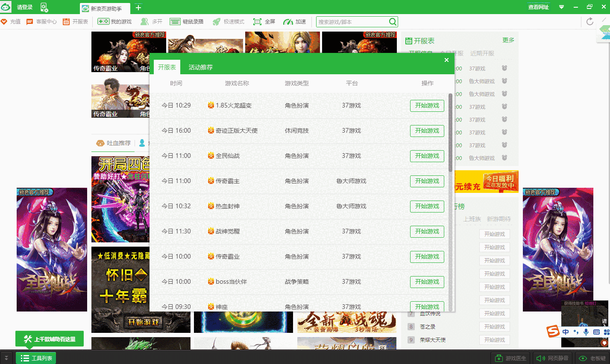Toggle Chinese/English on the Sogou 中 button
Image resolution: width=610 pixels, height=364 pixels.
coord(565,332)
